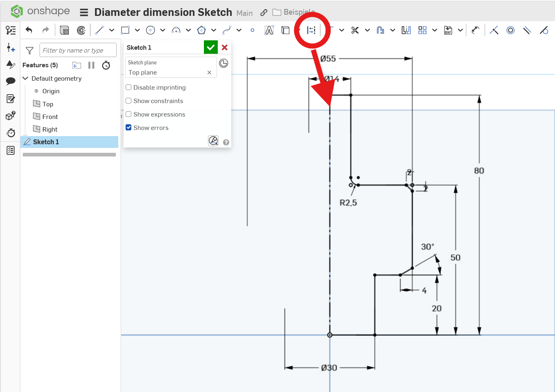Click the help question mark in Sketch dialog

226,143
